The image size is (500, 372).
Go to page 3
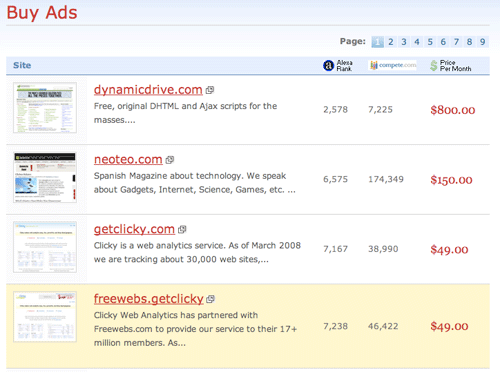tap(404, 42)
